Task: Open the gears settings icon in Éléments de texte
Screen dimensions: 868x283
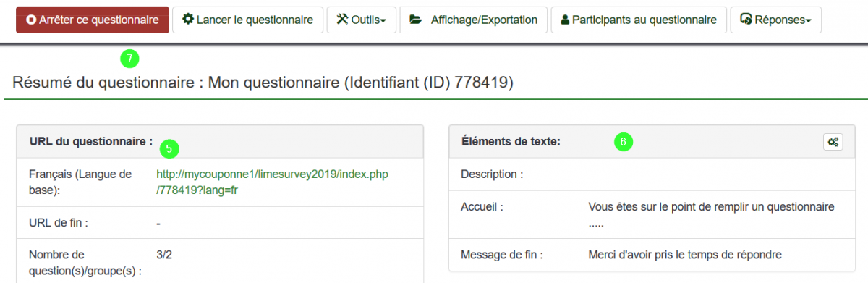Action: click(833, 143)
